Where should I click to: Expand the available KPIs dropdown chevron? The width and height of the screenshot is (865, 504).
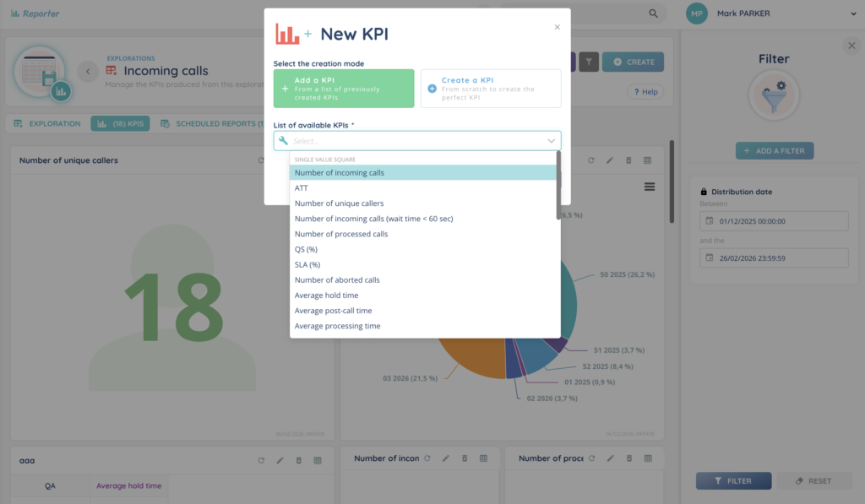tap(551, 141)
